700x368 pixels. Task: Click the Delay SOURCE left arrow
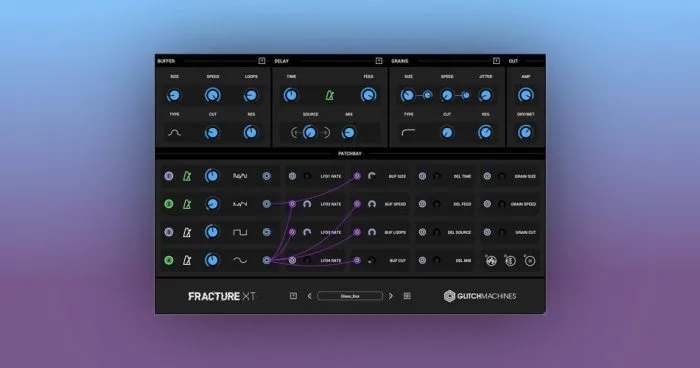(x=294, y=133)
